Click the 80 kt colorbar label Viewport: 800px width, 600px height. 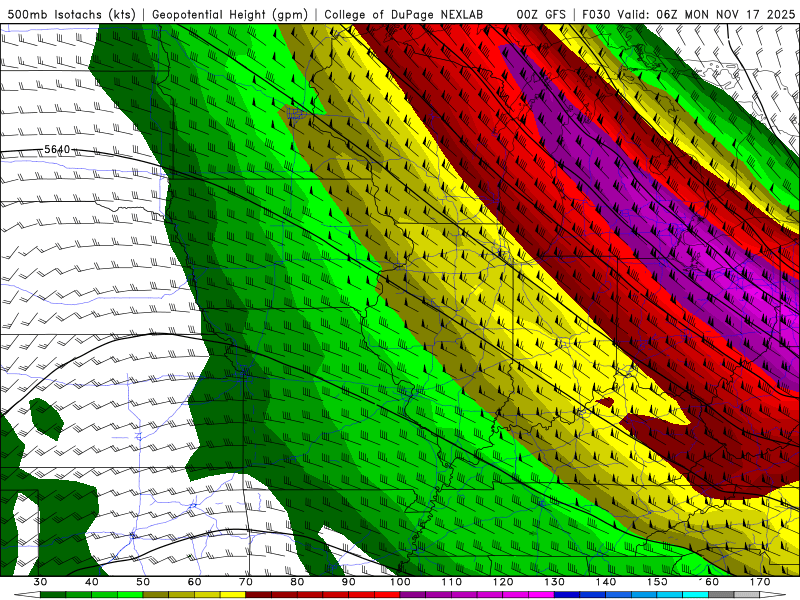click(297, 582)
